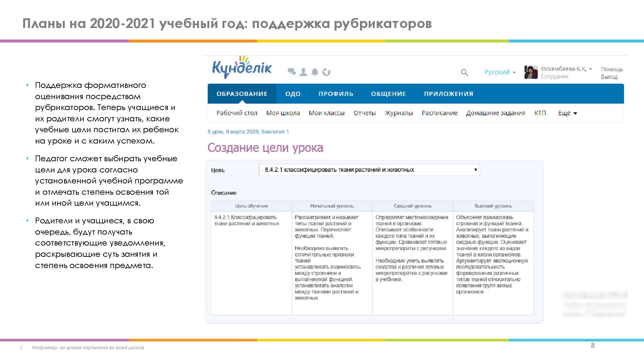Click the user avatar photo
644x362 pixels.
point(531,72)
